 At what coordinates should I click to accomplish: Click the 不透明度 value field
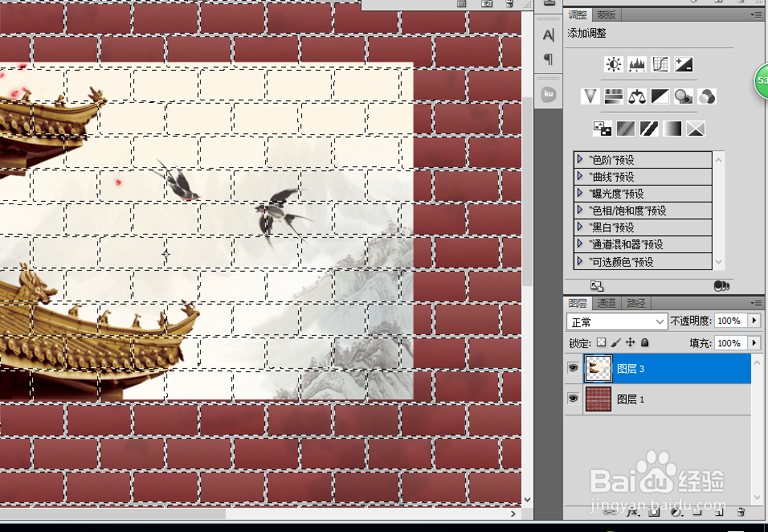731,321
